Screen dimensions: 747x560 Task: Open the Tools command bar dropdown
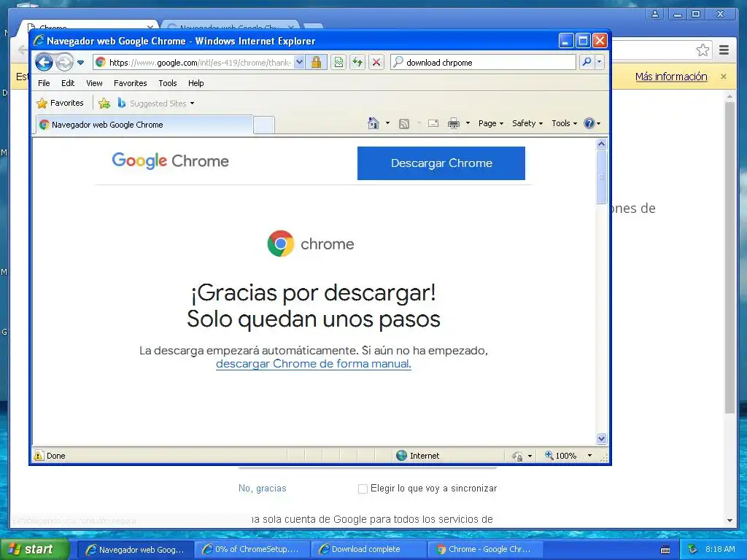coord(564,123)
